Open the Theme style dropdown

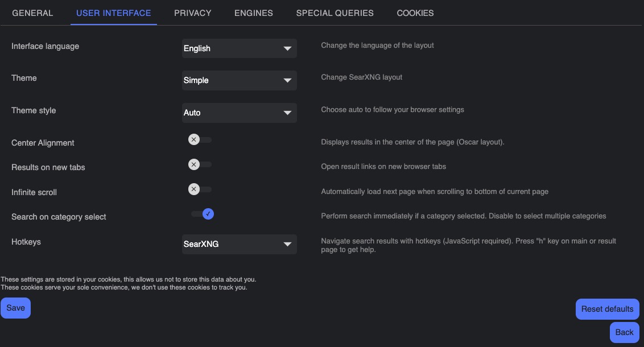tap(239, 113)
